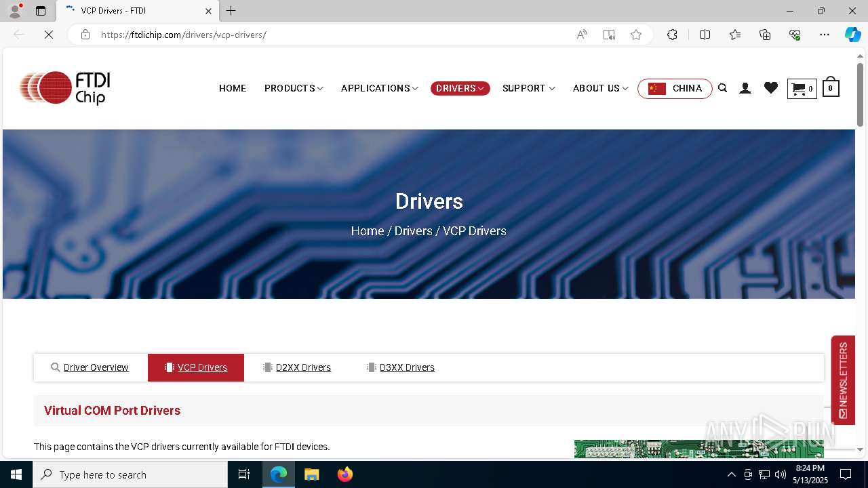Switch to CHINA site button
The width and height of the screenshot is (868, 488).
pos(675,88)
